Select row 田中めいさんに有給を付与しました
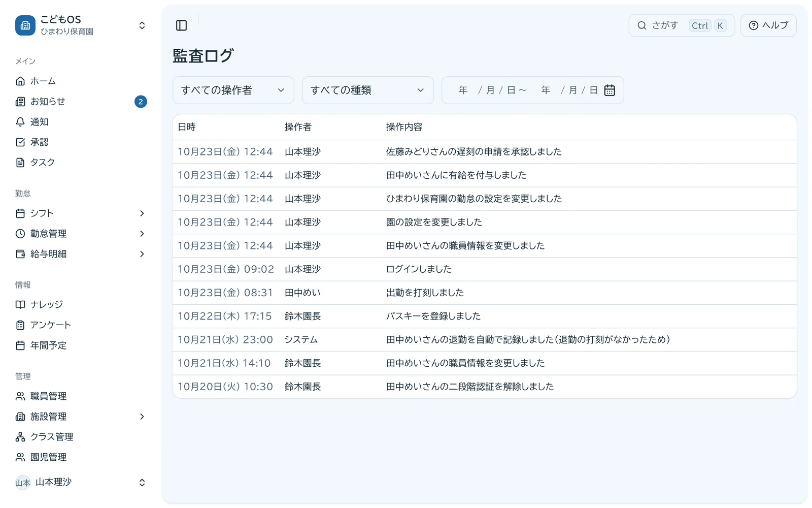 pos(485,175)
